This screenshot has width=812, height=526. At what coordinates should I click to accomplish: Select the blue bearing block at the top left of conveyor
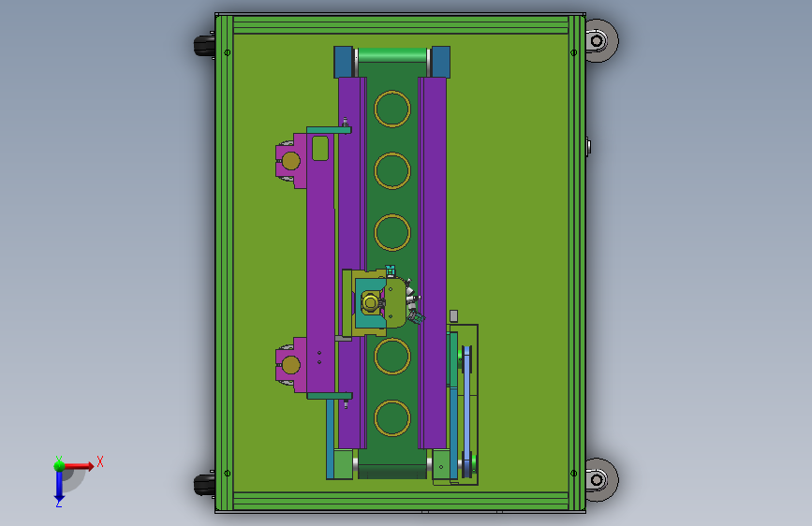(344, 62)
